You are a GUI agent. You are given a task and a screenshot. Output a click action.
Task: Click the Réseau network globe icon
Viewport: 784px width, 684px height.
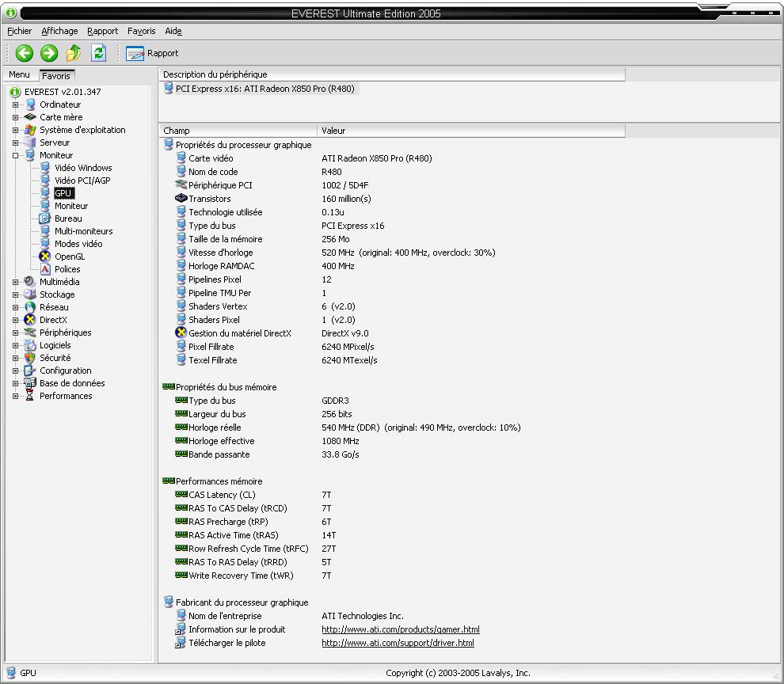30,307
